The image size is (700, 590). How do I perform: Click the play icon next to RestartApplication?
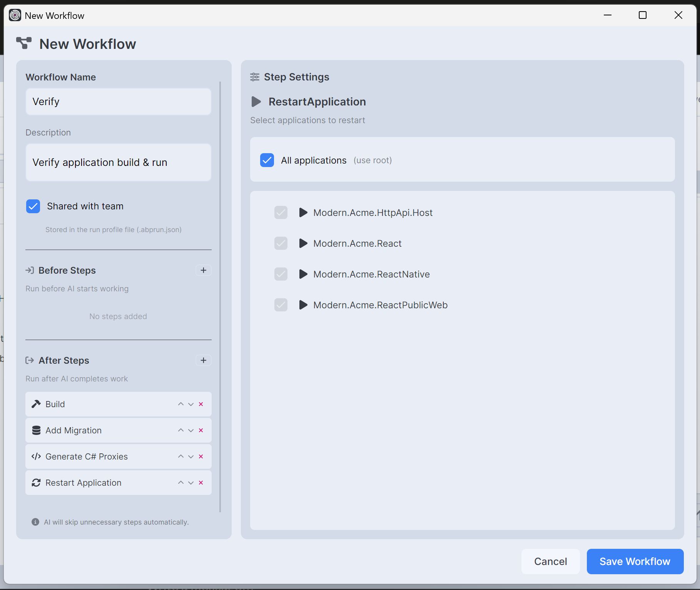tap(256, 102)
